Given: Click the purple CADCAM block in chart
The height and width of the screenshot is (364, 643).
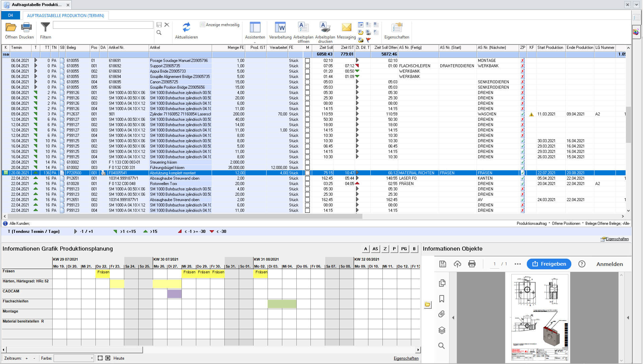Looking at the screenshot, I should point(174,294).
